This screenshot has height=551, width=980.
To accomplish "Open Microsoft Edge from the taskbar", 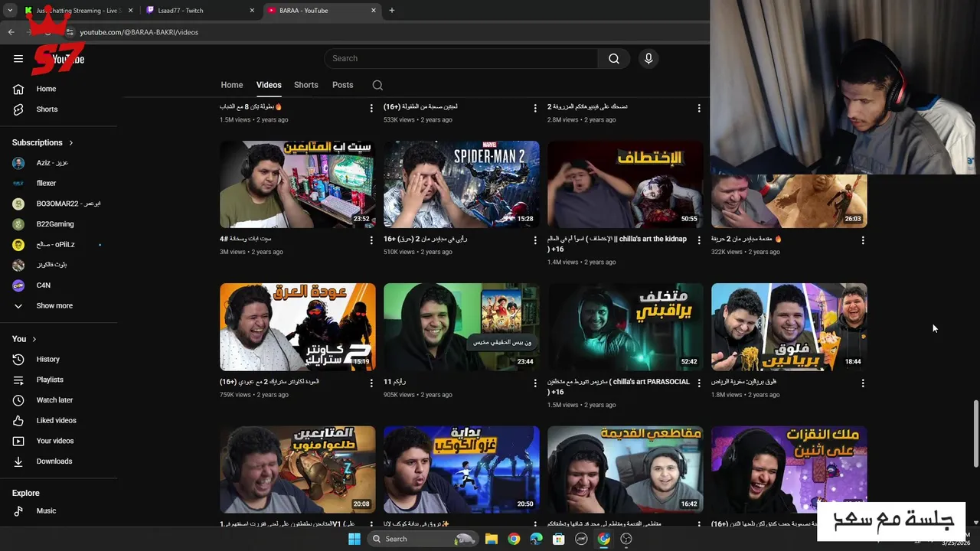I will pos(536,539).
